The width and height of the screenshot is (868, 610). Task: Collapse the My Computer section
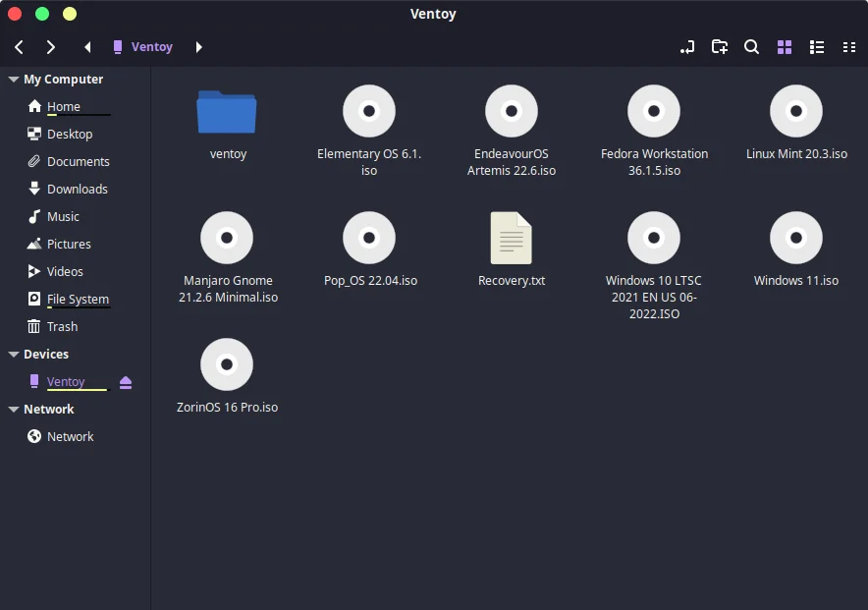point(14,80)
